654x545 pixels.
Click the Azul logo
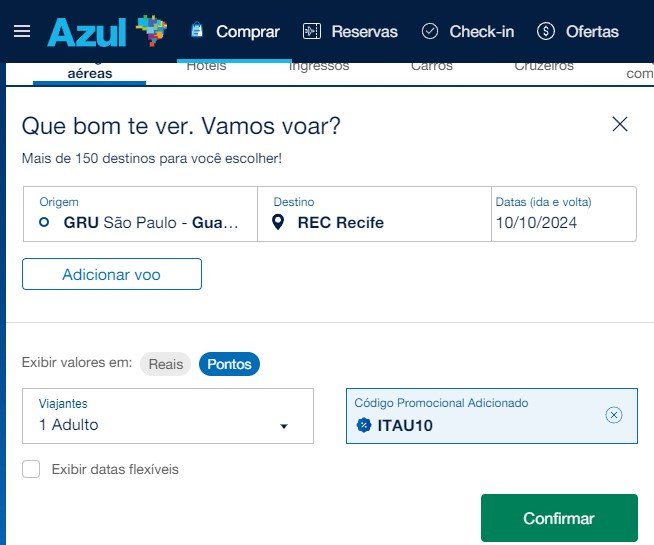tap(107, 31)
